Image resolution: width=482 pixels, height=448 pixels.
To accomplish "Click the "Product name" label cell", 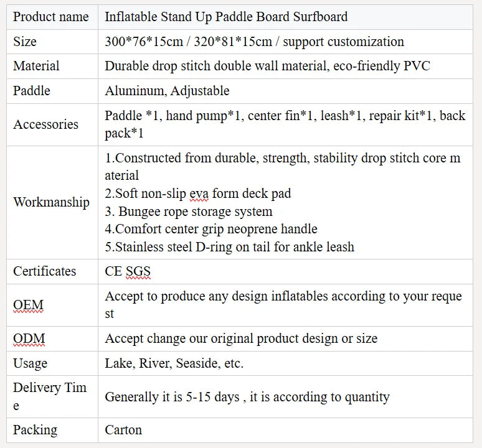I will (x=51, y=17).
